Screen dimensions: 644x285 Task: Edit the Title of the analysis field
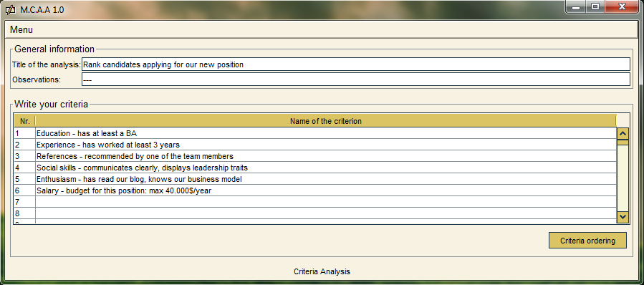tap(356, 64)
